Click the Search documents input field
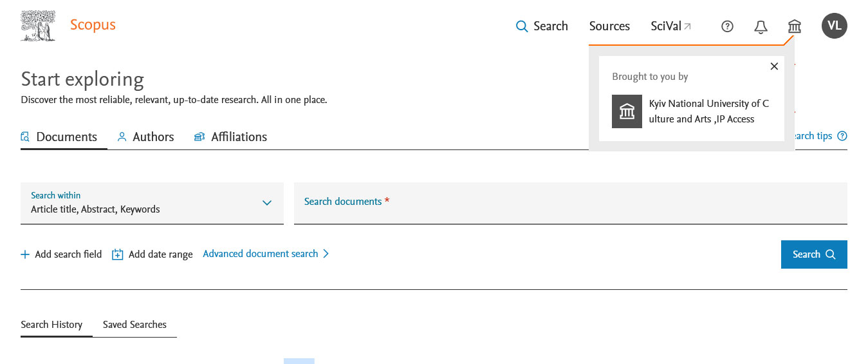Image resolution: width=868 pixels, height=364 pixels. [570, 203]
